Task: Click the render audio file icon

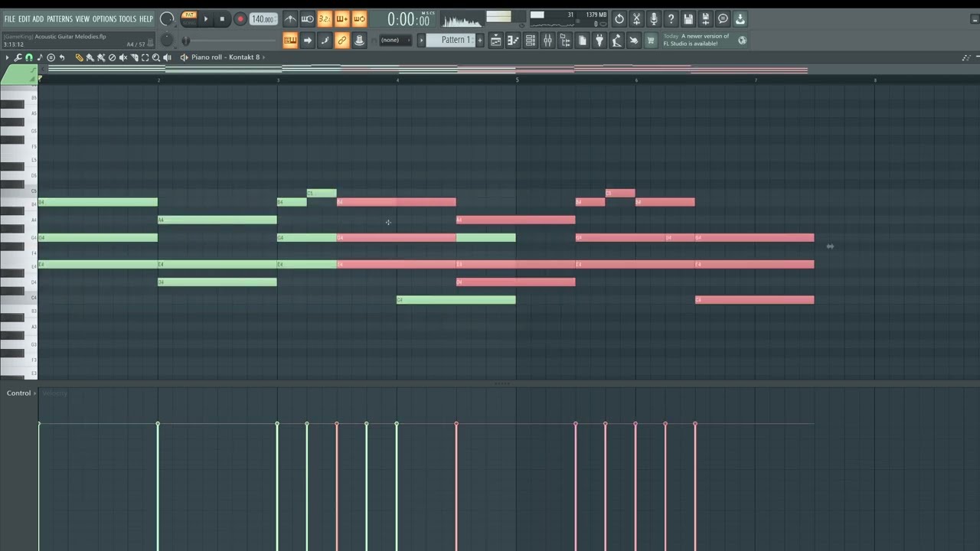Action: tap(705, 19)
